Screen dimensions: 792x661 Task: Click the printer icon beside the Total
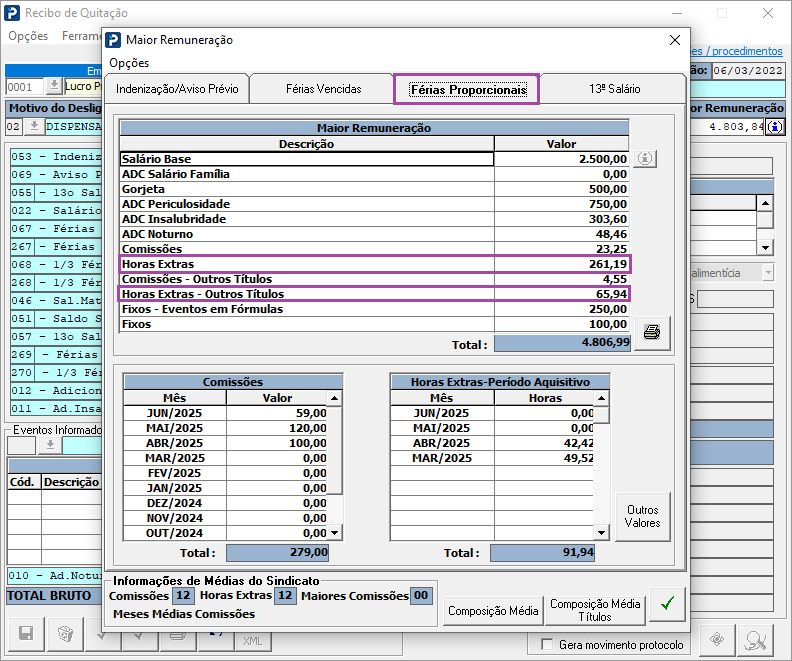point(652,333)
